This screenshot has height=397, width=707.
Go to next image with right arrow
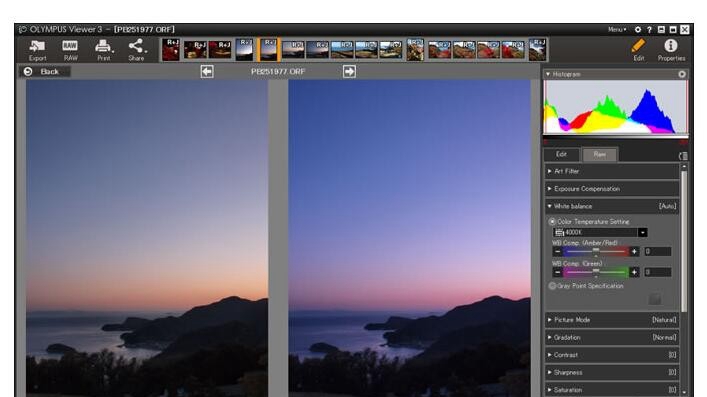click(x=349, y=71)
